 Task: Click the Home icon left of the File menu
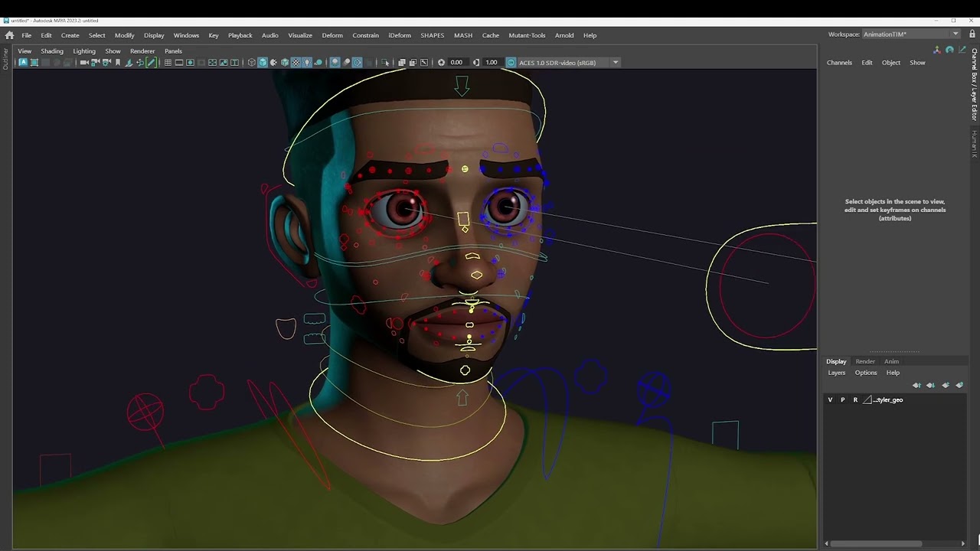click(x=9, y=35)
